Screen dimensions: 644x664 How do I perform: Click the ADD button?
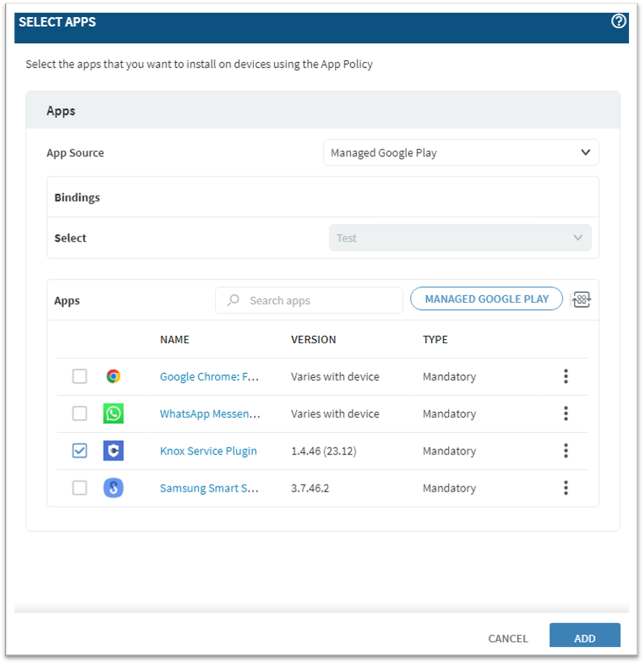[584, 637]
